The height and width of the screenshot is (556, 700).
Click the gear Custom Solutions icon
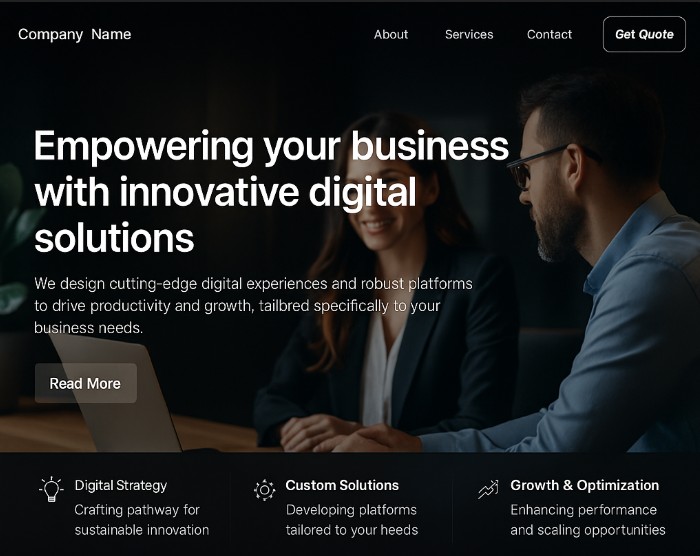pos(264,490)
